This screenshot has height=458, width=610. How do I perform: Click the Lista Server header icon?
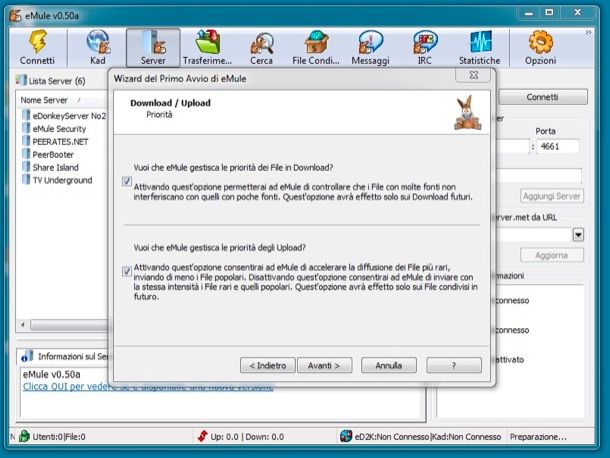pyautogui.click(x=21, y=80)
